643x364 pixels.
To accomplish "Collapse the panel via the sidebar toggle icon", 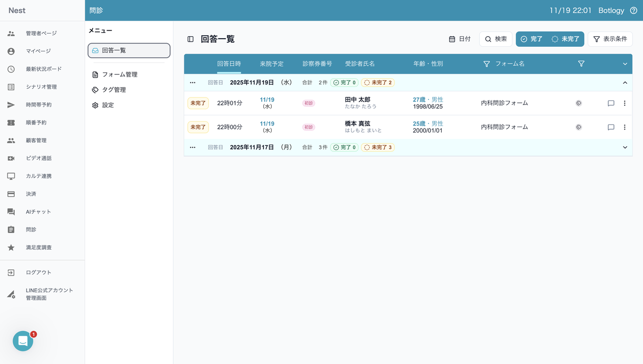I will pos(189,39).
